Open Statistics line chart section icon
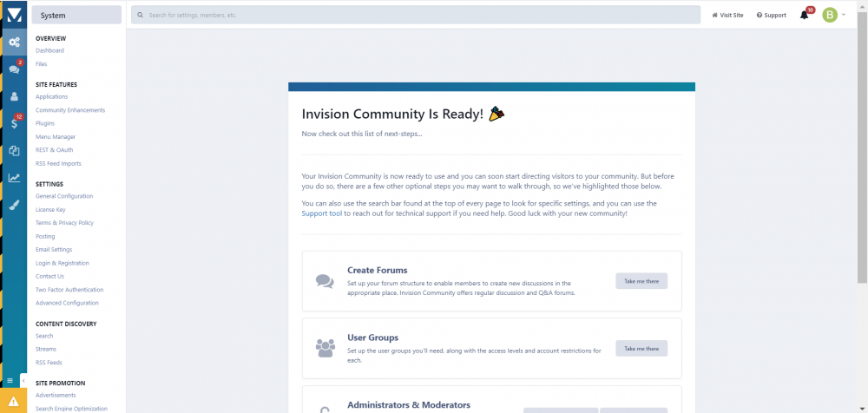 pyautogui.click(x=15, y=178)
